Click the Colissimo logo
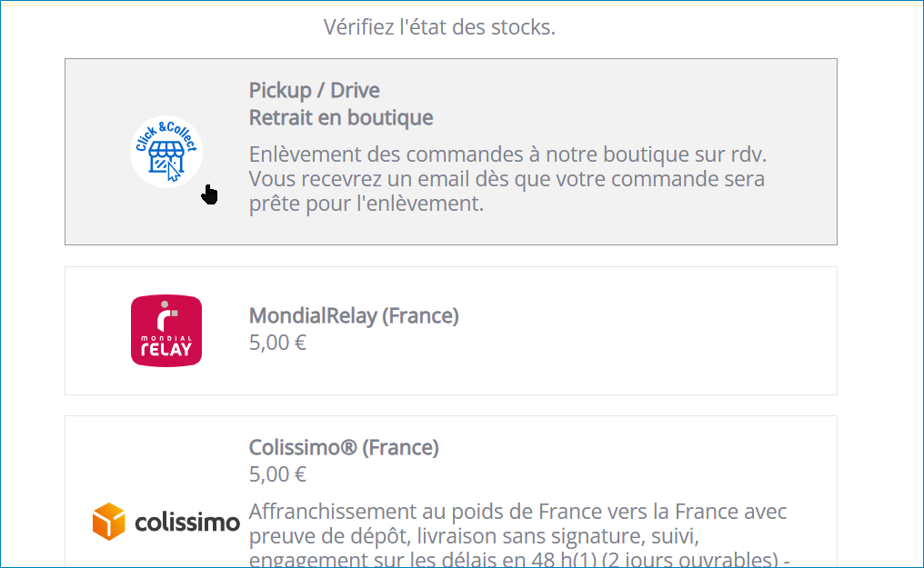 (166, 522)
